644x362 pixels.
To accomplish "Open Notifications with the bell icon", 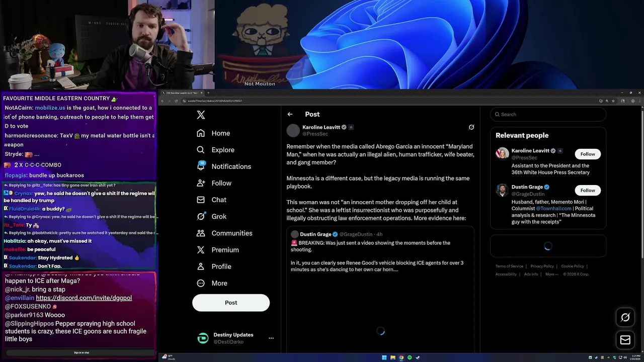I will [x=223, y=166].
